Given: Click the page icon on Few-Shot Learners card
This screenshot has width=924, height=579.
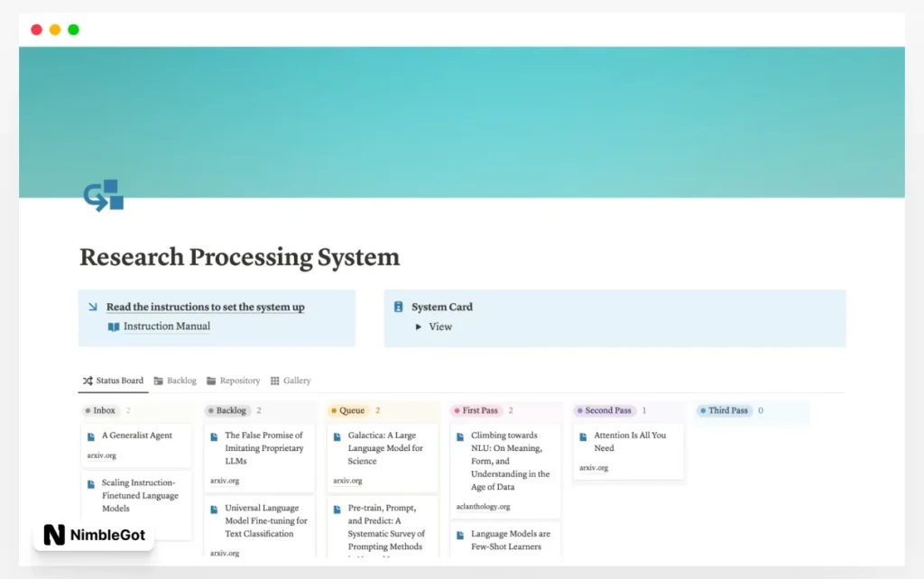Looking at the screenshot, I should [x=460, y=536].
